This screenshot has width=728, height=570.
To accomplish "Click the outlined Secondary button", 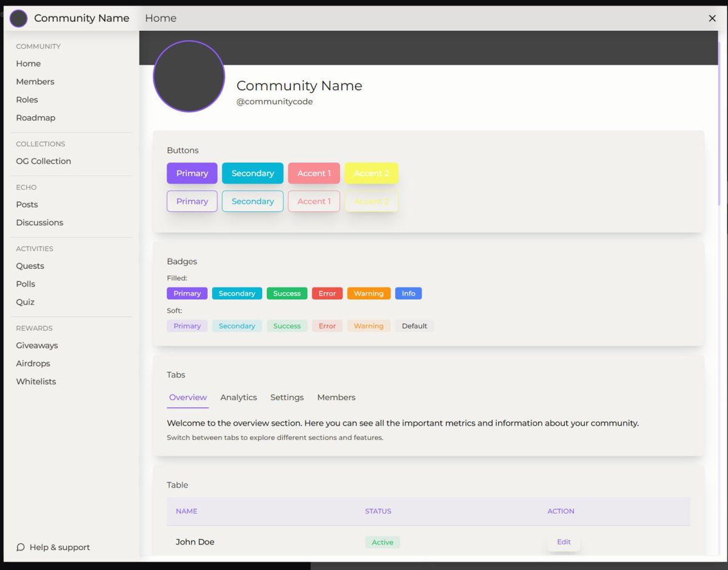I will tap(252, 201).
